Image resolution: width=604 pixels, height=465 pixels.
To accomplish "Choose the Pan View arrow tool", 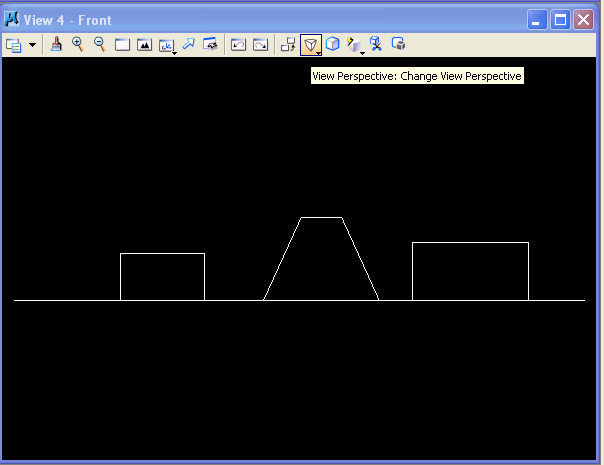I will coord(188,44).
